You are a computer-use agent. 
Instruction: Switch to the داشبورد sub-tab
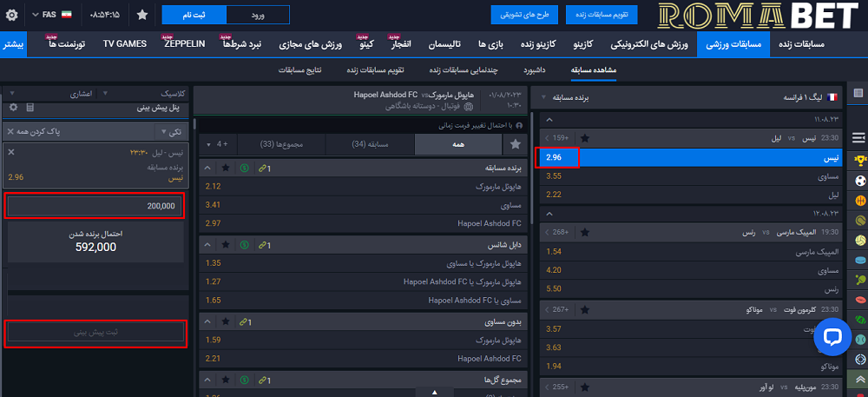tap(535, 71)
